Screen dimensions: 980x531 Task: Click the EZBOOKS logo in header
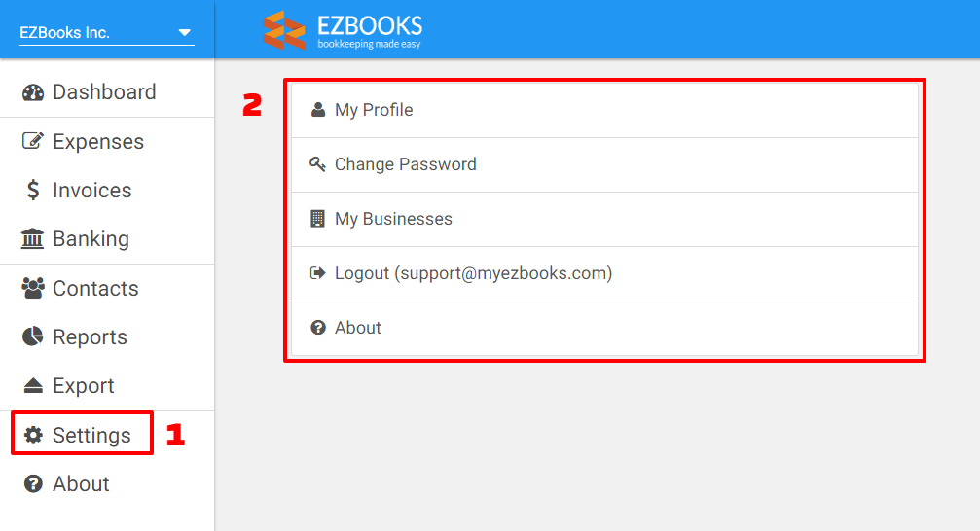[x=343, y=30]
